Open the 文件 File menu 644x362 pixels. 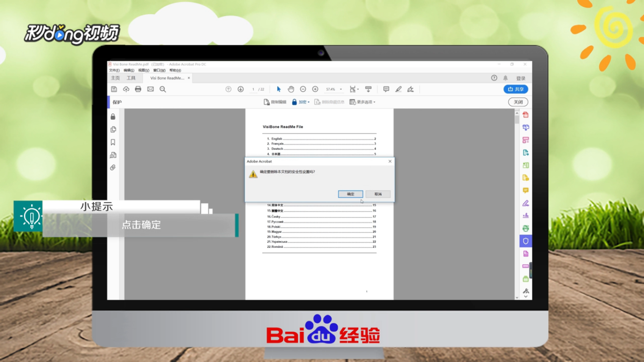pos(114,70)
